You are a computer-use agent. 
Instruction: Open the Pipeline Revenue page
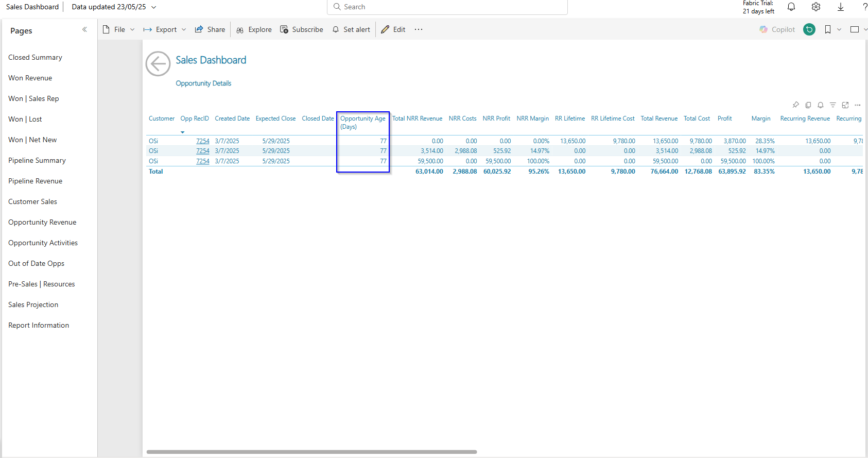(35, 181)
